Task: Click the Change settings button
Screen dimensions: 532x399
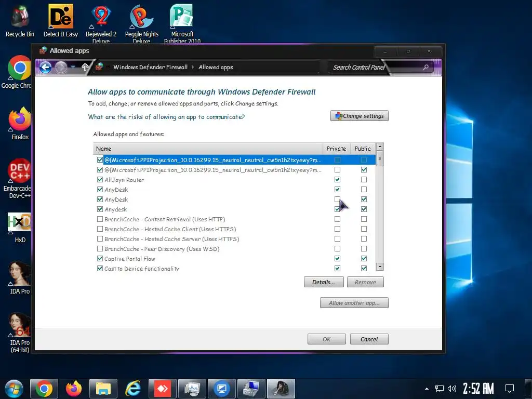Action: pos(360,116)
